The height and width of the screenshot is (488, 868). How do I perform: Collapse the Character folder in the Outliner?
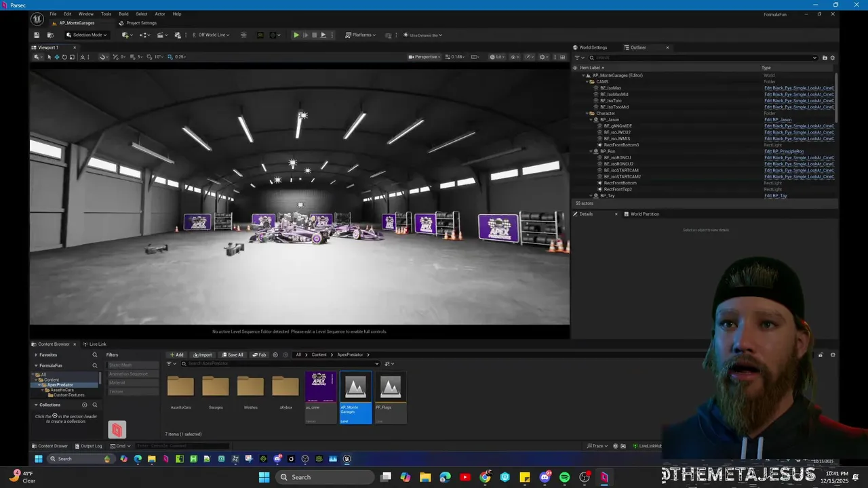[x=587, y=113]
